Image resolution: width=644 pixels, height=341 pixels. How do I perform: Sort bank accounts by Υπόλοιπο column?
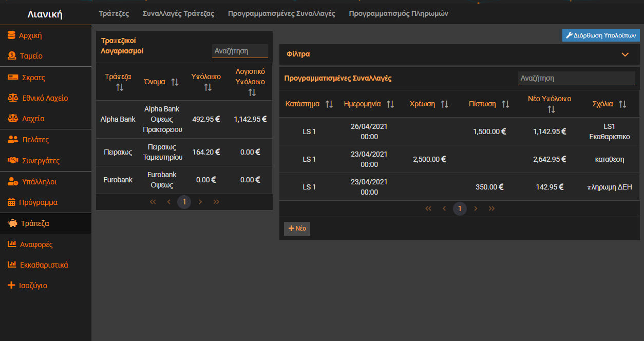pyautogui.click(x=208, y=87)
